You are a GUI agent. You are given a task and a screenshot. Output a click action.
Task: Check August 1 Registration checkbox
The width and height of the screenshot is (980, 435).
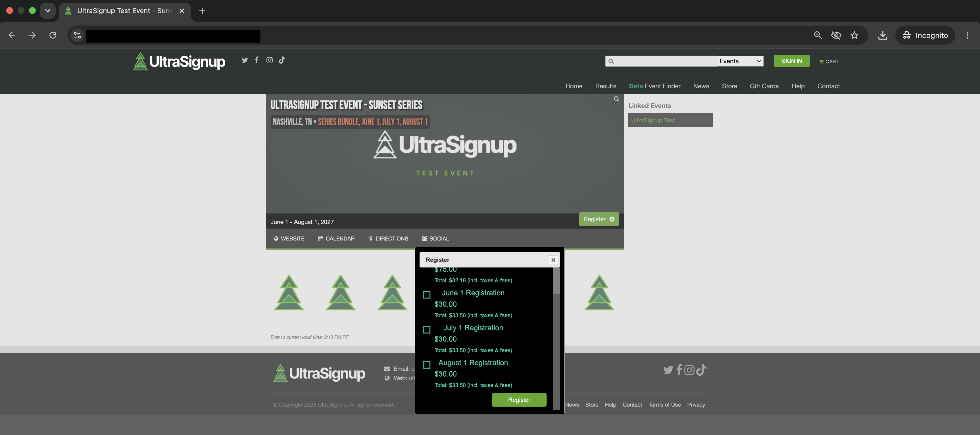[x=426, y=365]
